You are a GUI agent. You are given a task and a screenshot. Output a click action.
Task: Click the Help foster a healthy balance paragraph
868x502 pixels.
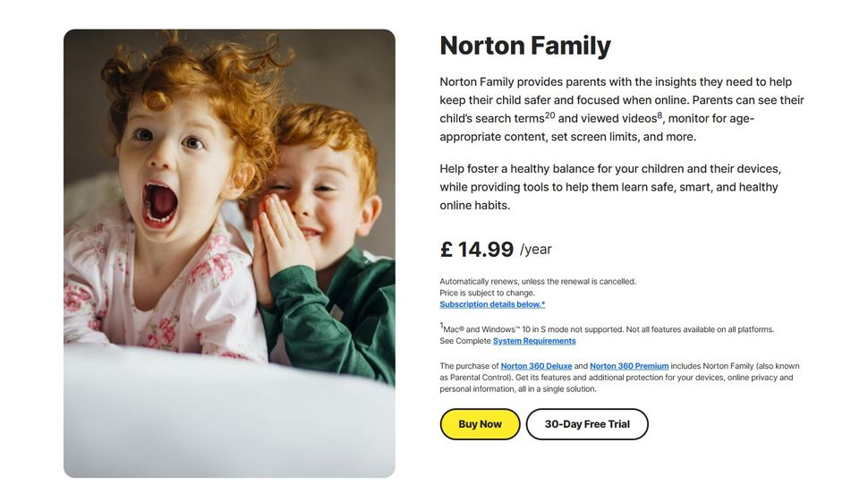[608, 187]
